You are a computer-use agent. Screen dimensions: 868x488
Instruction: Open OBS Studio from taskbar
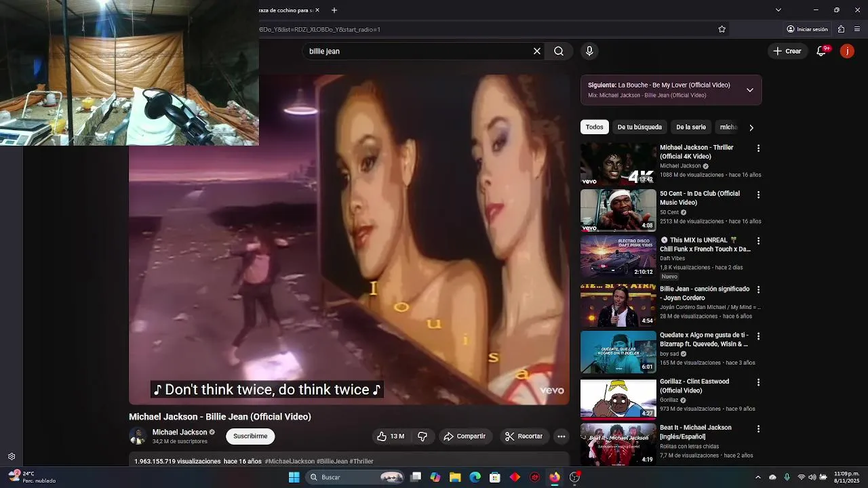(574, 477)
